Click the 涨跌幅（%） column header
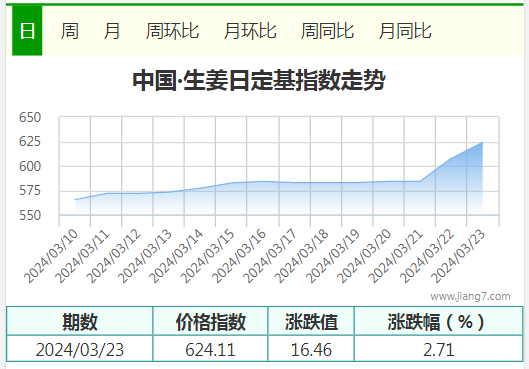529x369 pixels. point(439,321)
